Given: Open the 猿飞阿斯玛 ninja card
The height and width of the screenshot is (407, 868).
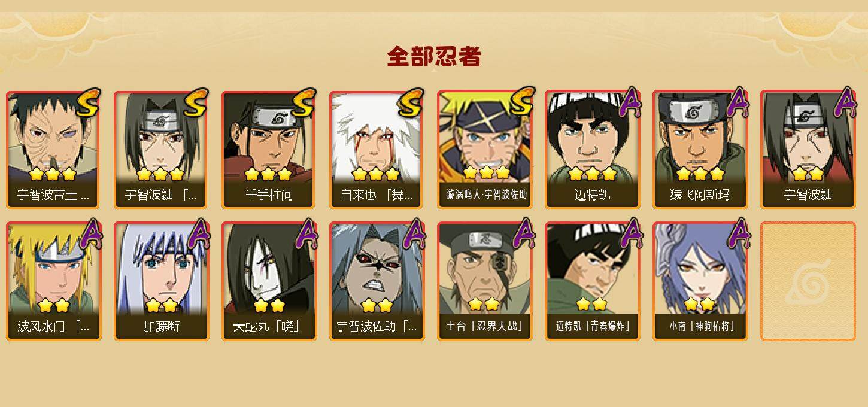Looking at the screenshot, I should [700, 150].
